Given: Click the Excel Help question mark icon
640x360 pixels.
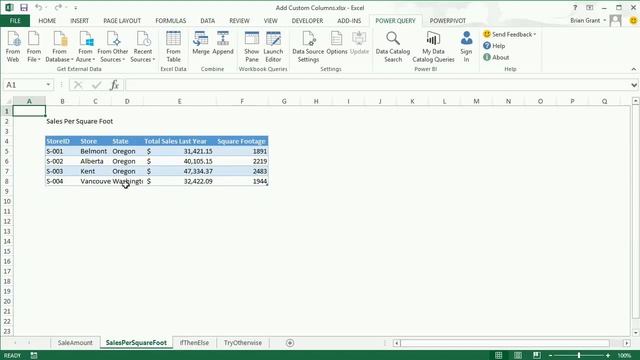Looking at the screenshot, I should tap(575, 7).
